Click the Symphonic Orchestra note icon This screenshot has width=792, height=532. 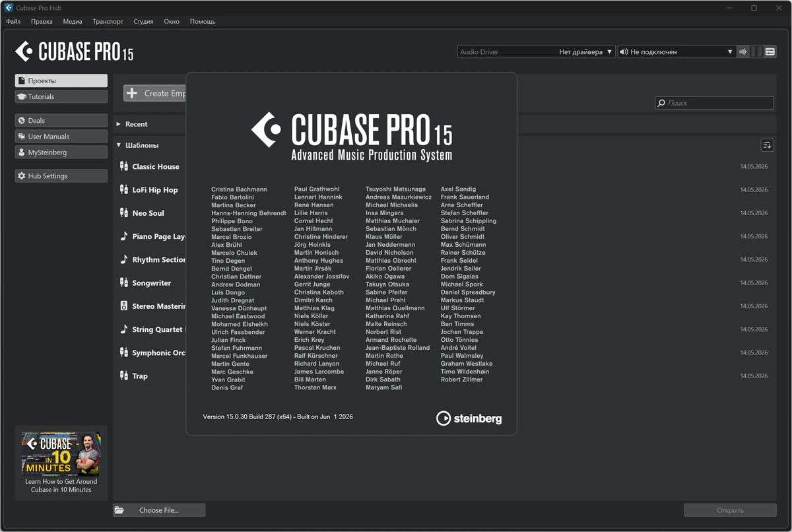123,352
